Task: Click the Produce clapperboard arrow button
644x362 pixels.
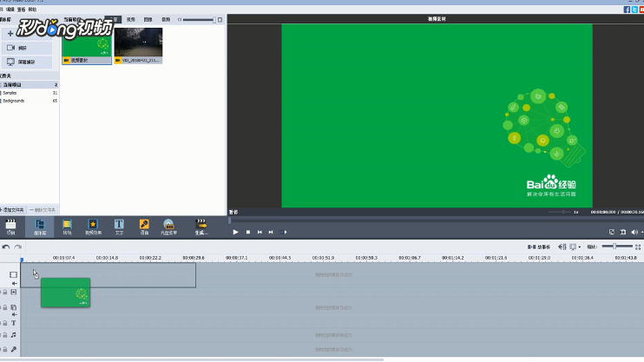Action: [x=201, y=227]
